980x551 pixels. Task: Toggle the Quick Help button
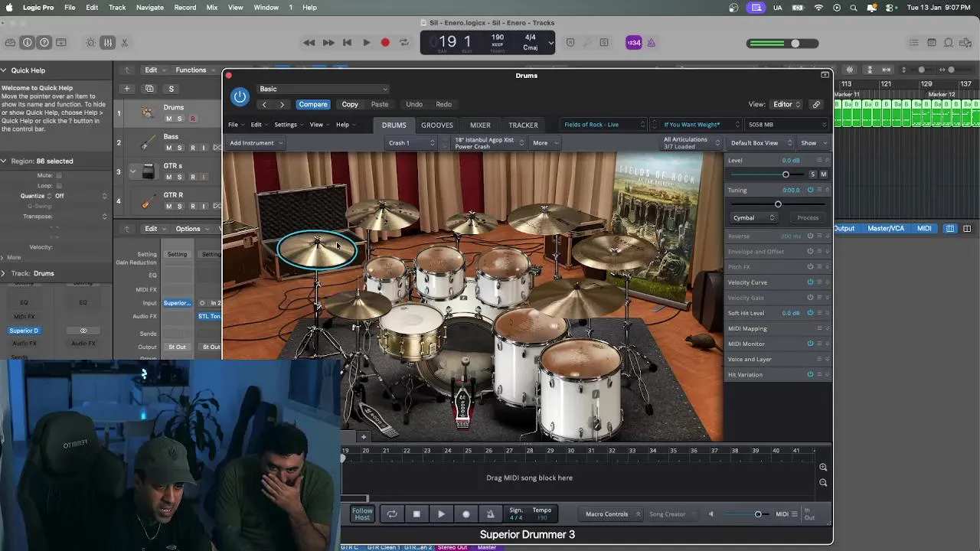(44, 43)
